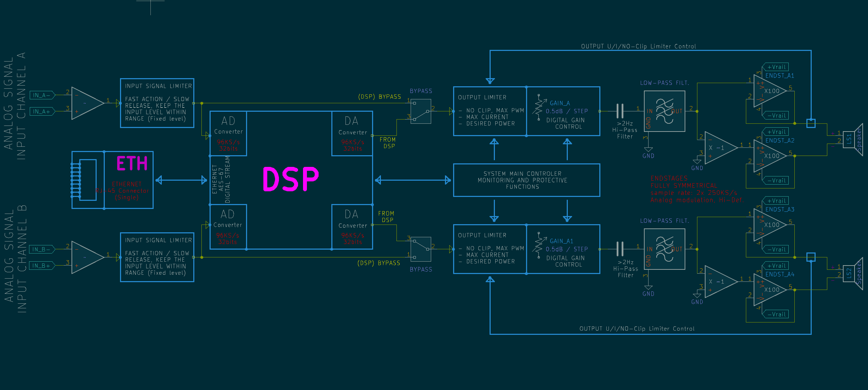Select the upper BYPASS switch symbol
The height and width of the screenshot is (390, 868).
click(421, 111)
